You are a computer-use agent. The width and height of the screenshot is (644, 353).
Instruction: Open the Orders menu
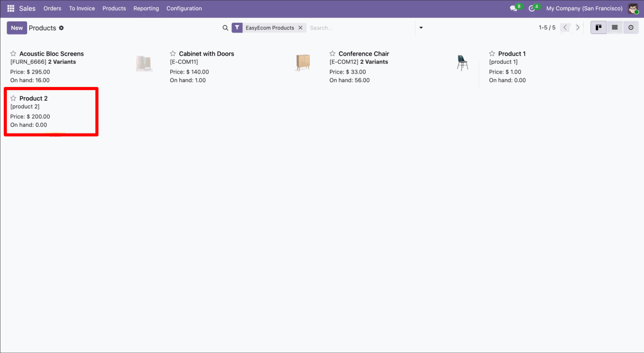[52, 8]
